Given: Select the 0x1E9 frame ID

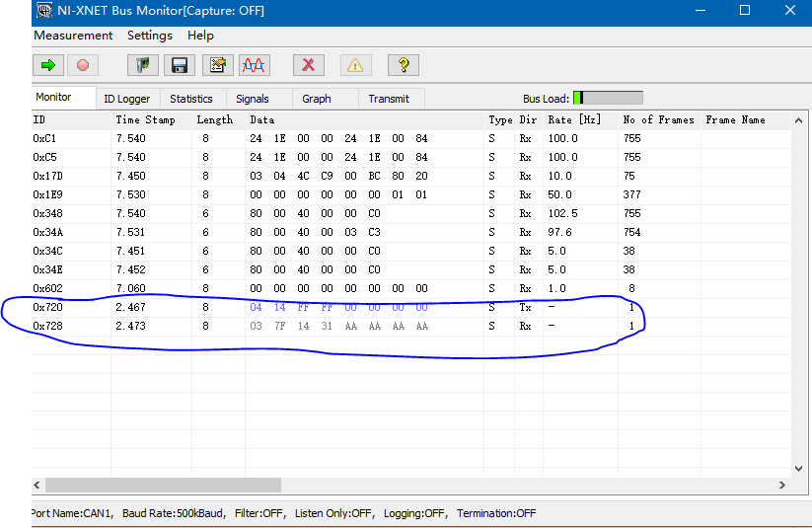Looking at the screenshot, I should pyautogui.click(x=47, y=194).
